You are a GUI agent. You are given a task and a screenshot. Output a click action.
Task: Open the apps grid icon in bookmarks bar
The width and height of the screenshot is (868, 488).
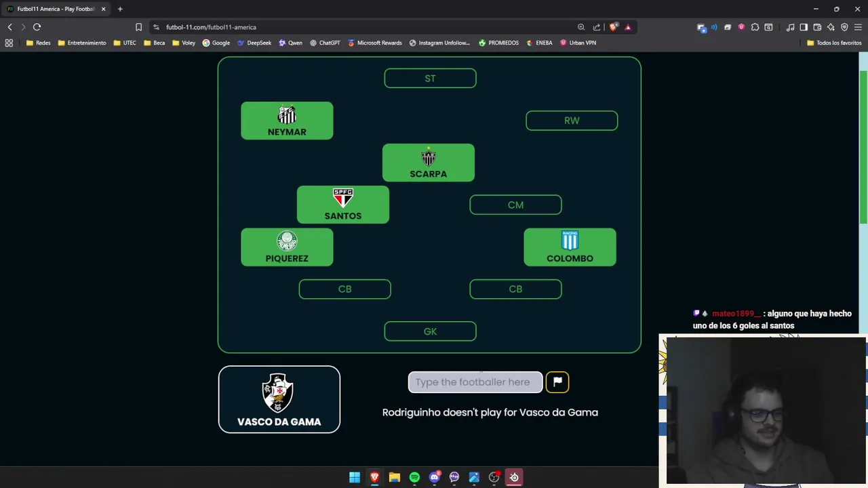pos(9,43)
